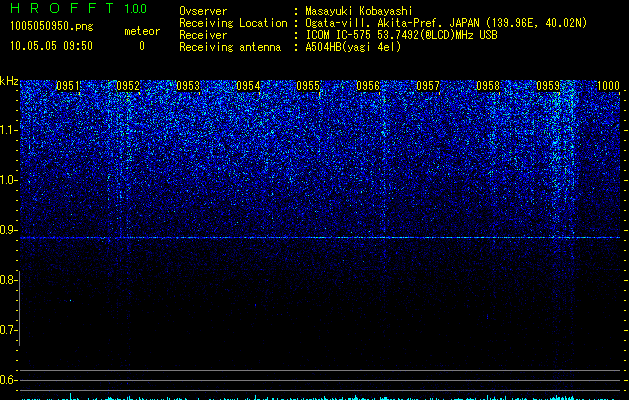Click the version number 1.0.0
The height and width of the screenshot is (400, 629).
[x=136, y=9]
